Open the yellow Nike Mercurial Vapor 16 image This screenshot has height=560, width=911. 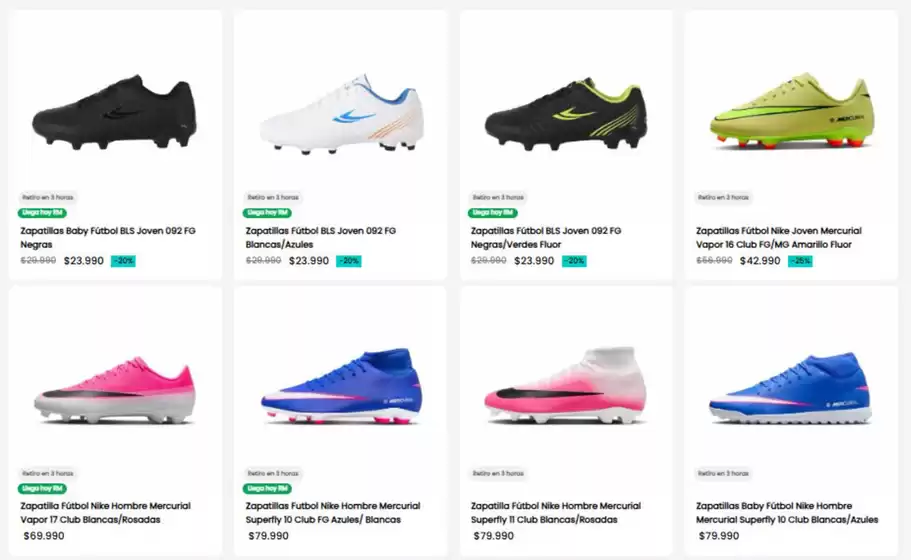tap(792, 110)
